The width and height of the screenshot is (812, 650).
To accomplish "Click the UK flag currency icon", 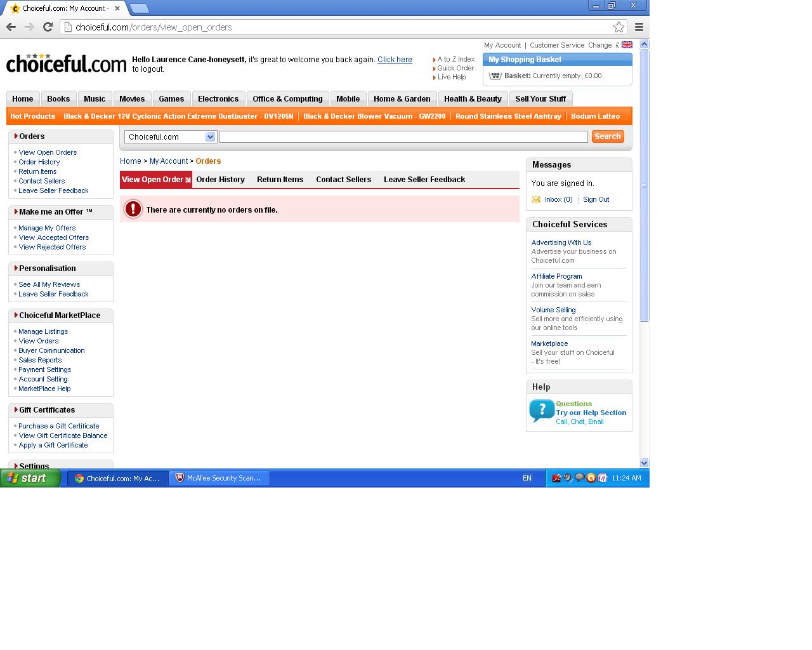I will [627, 45].
